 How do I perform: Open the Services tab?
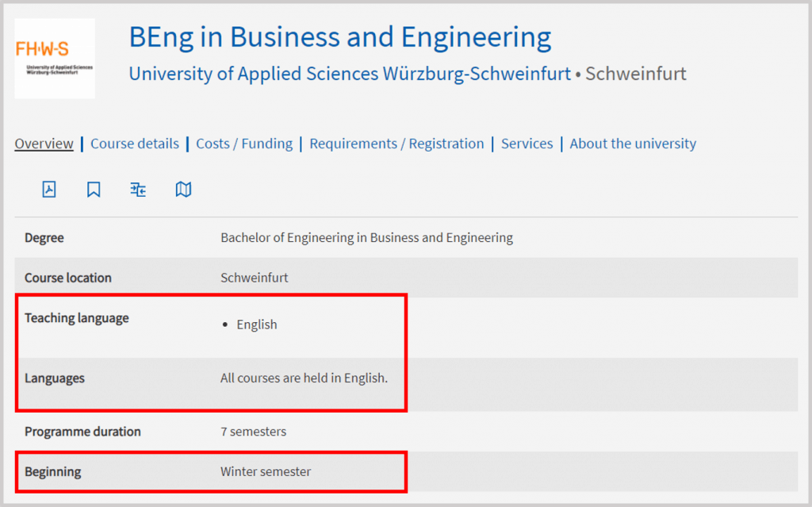coord(527,144)
